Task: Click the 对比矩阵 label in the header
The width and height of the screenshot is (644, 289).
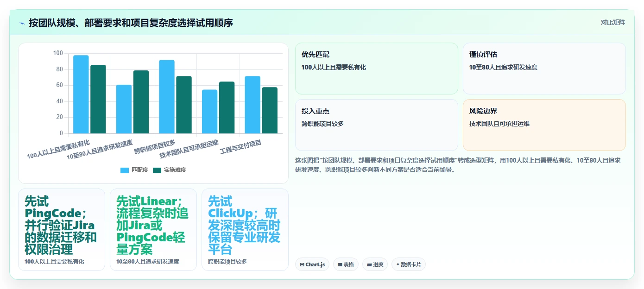Action: 612,22
